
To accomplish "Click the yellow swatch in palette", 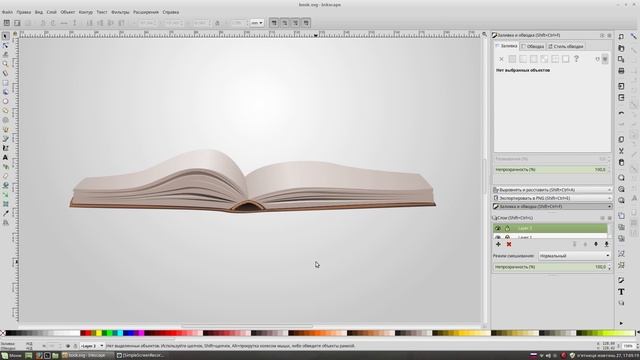I will [x=99, y=333].
